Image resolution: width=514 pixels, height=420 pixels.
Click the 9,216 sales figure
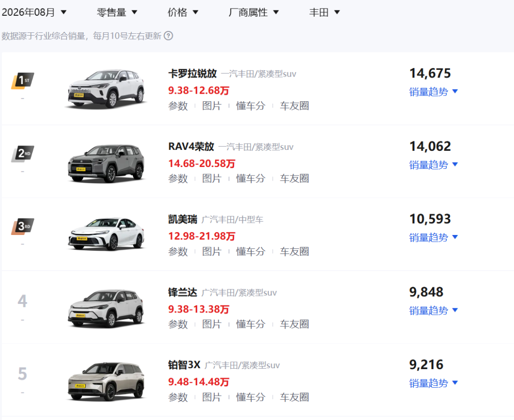click(x=426, y=365)
